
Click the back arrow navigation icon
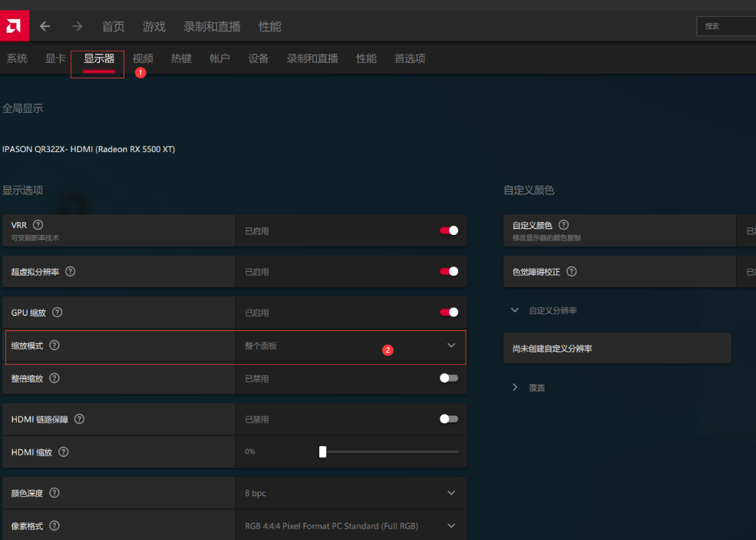[45, 26]
